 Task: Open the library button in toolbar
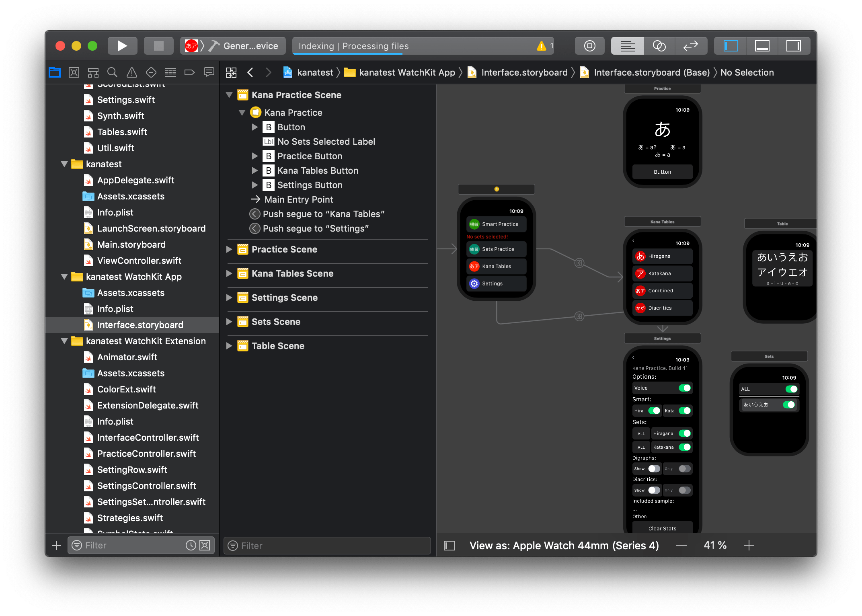tap(589, 46)
